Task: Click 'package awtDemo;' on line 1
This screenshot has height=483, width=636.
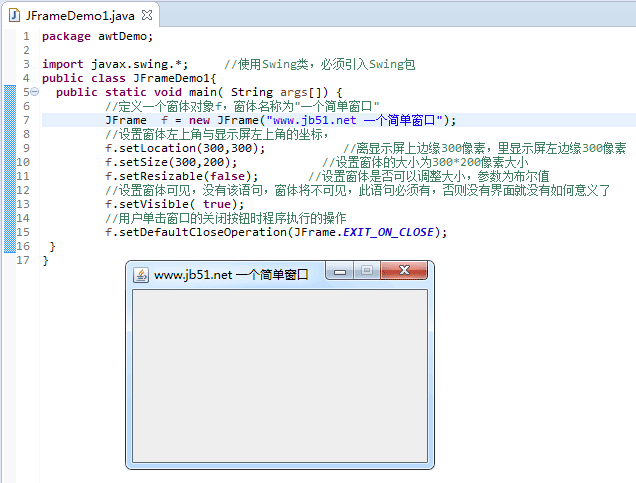Action: (x=97, y=36)
